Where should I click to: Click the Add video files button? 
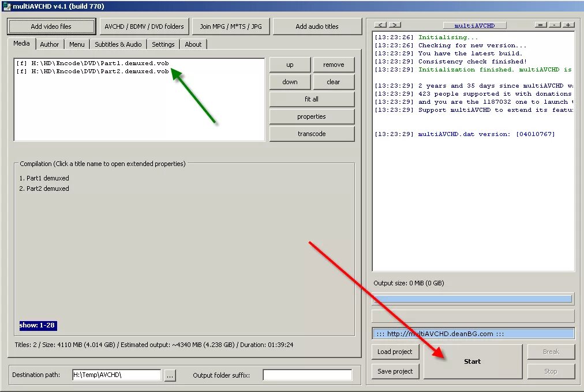[x=51, y=27]
